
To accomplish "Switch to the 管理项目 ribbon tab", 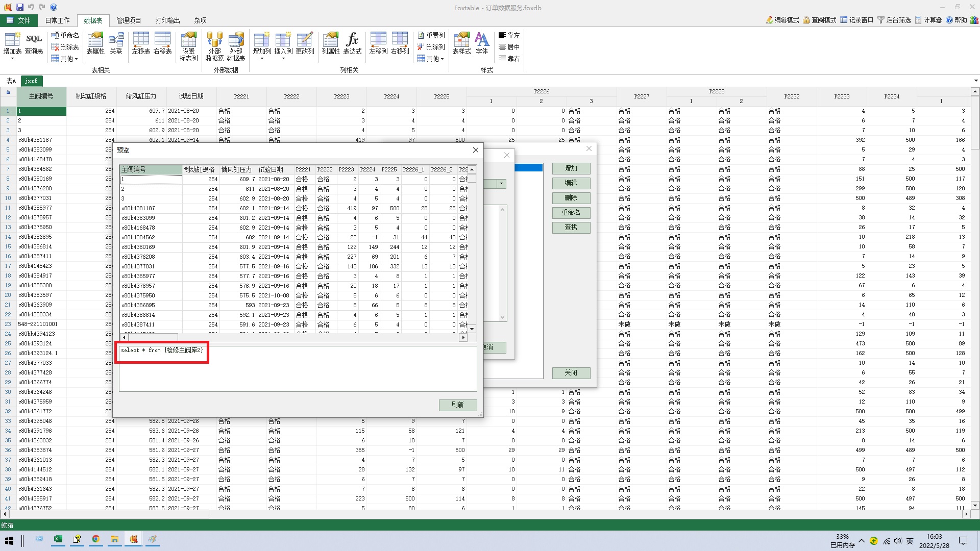I will (x=129, y=20).
